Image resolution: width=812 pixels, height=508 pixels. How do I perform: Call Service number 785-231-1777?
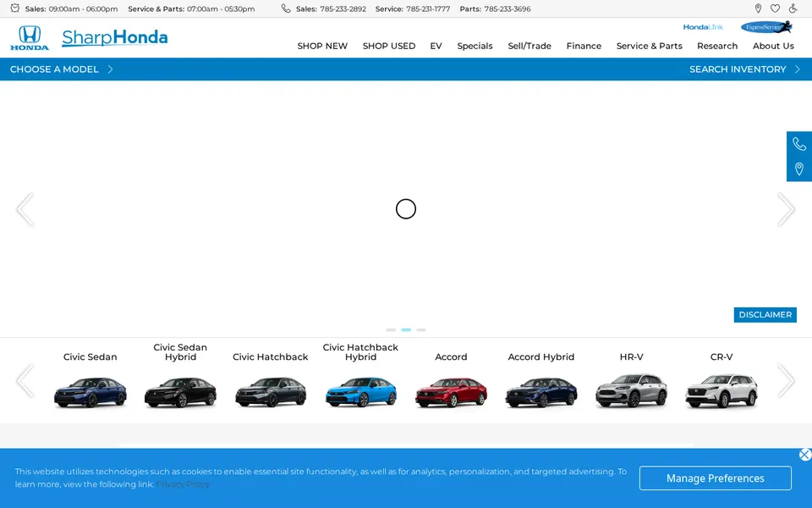[428, 8]
